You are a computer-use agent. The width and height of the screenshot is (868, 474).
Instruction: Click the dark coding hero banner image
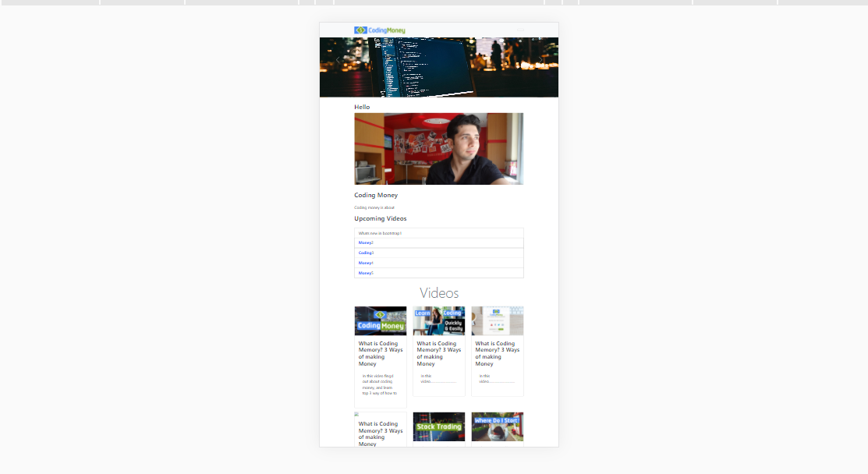(438, 66)
